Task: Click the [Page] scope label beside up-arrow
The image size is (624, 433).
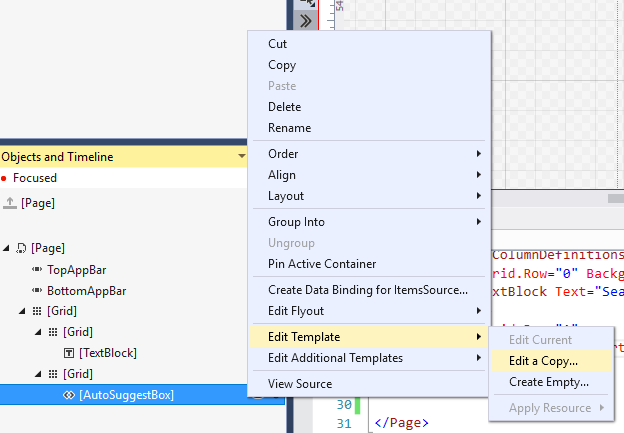Action: pyautogui.click(x=38, y=203)
